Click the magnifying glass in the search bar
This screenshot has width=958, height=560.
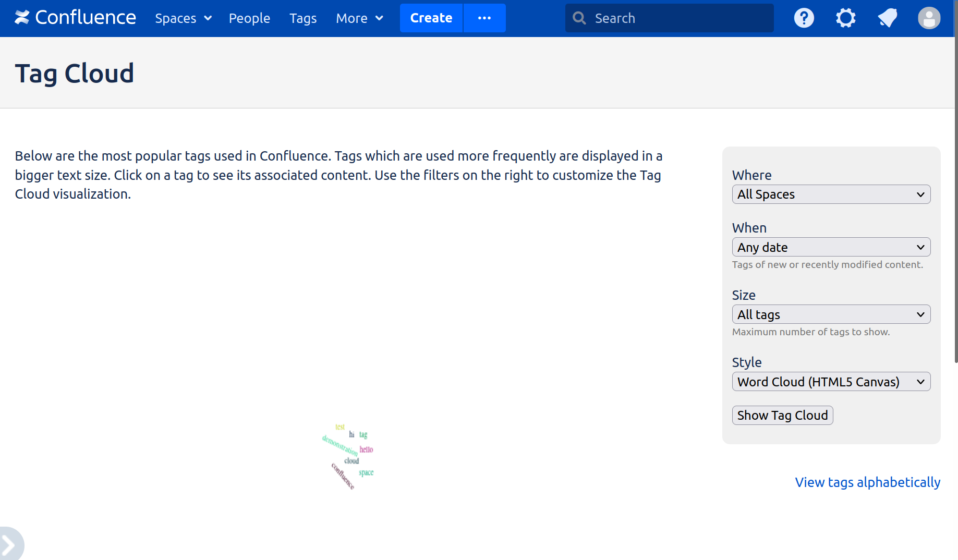point(579,17)
